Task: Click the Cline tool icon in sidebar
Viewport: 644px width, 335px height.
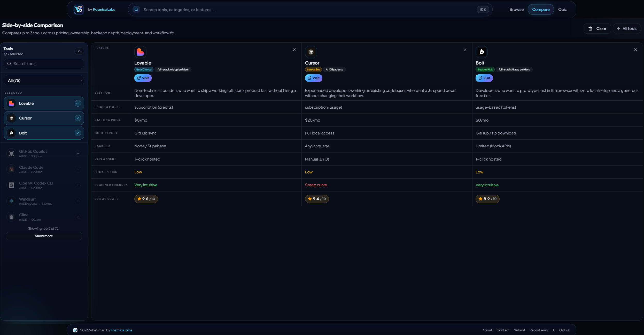Action: (11, 217)
